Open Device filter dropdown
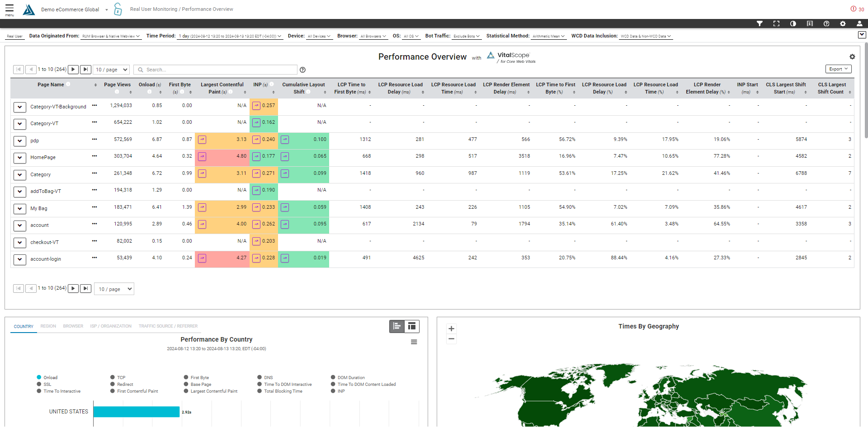 [x=319, y=36]
